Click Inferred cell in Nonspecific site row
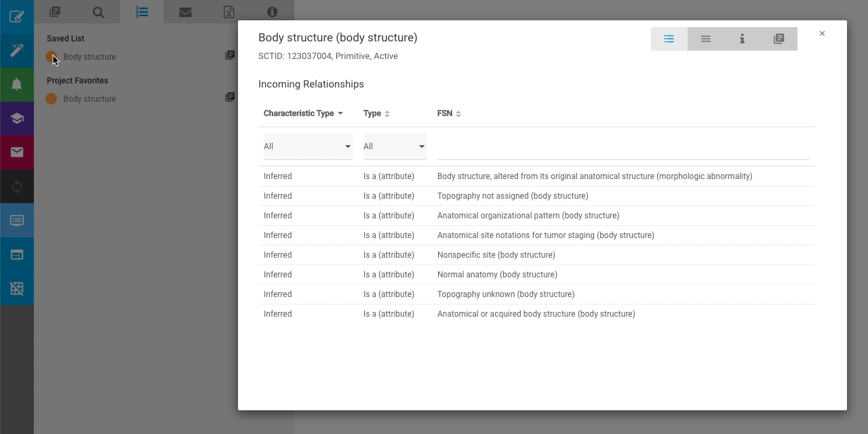The width and height of the screenshot is (868, 434). coord(278,255)
